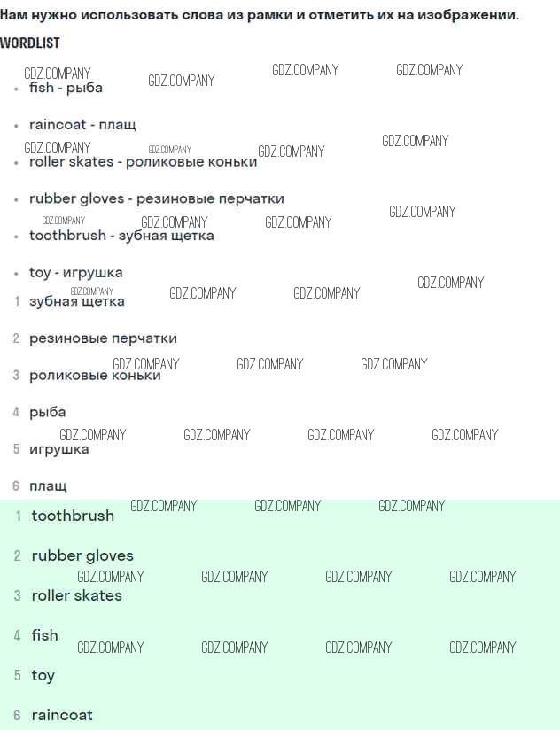This screenshot has height=730, width=560.
Task: Select the 'fish - рыба' wordlist entry
Action: [x=66, y=88]
